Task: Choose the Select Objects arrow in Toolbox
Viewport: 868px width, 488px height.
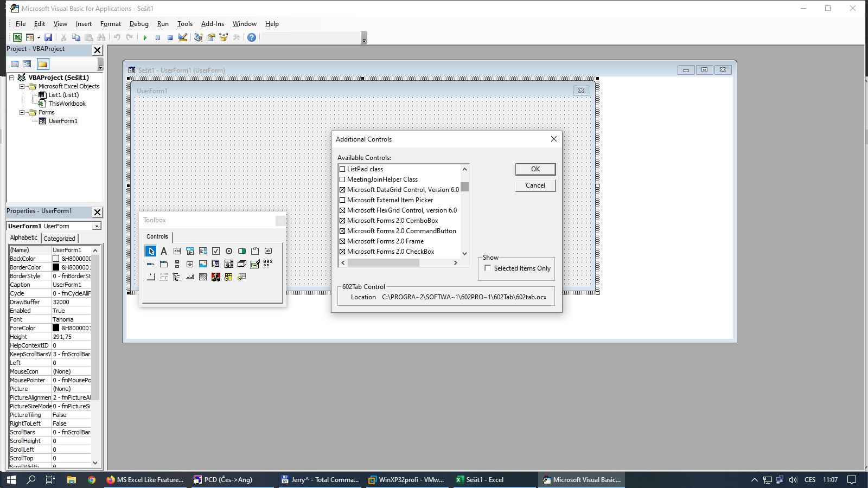Action: pyautogui.click(x=151, y=251)
